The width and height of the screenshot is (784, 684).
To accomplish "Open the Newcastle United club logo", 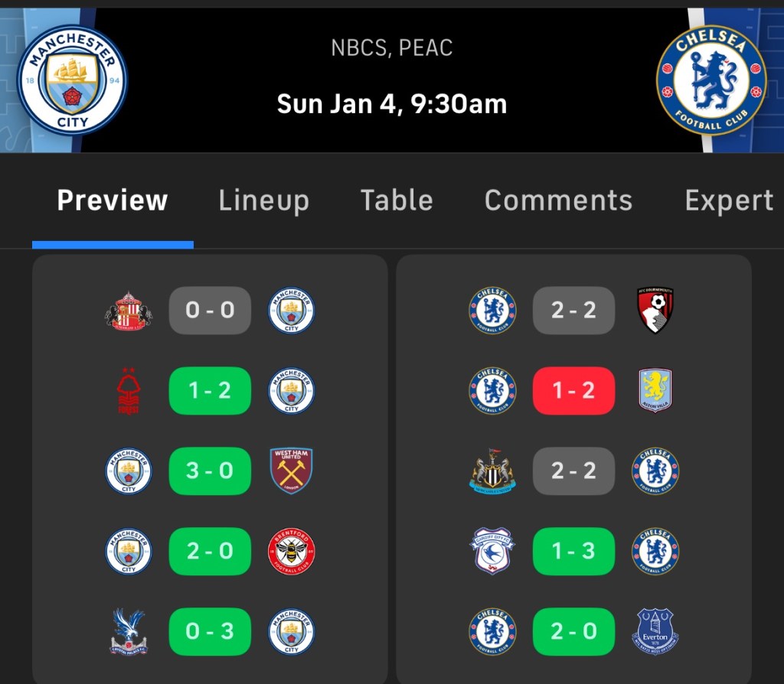I will tap(492, 471).
